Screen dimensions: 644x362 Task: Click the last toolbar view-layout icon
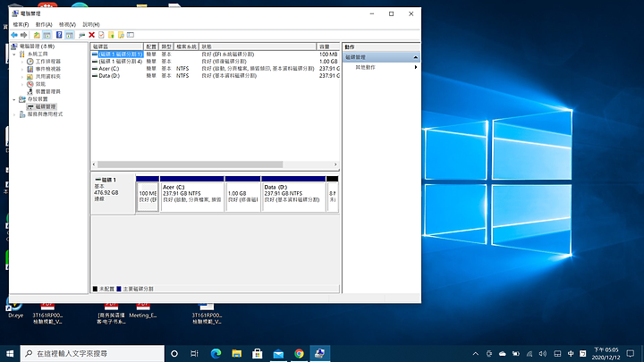click(x=131, y=35)
